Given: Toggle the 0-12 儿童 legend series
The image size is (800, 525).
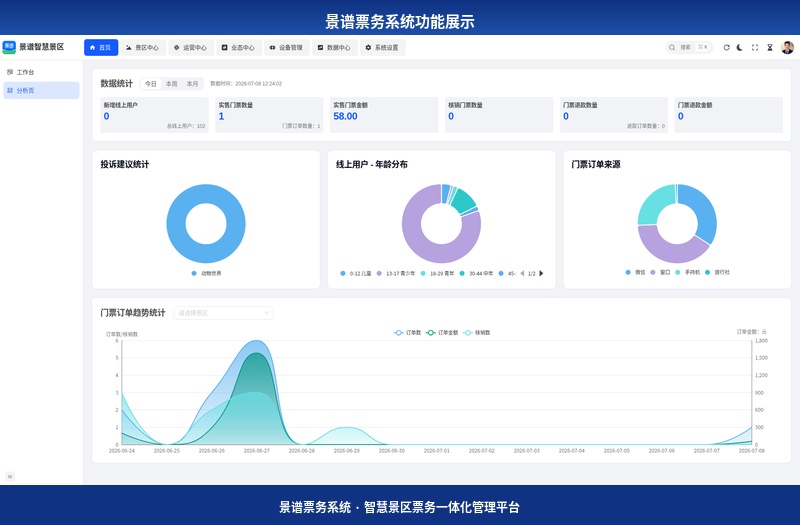Looking at the screenshot, I should click(x=356, y=273).
